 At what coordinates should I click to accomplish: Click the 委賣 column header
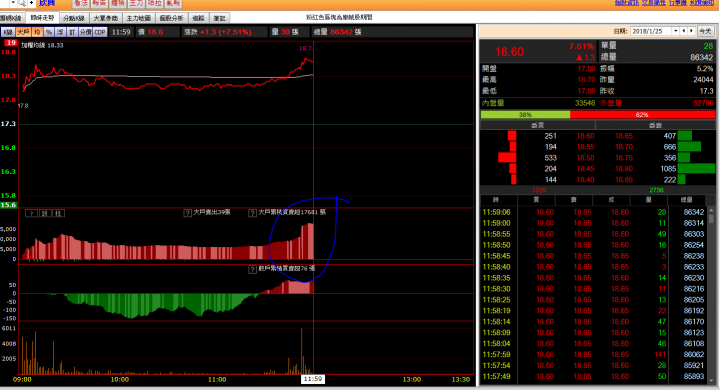(655, 125)
